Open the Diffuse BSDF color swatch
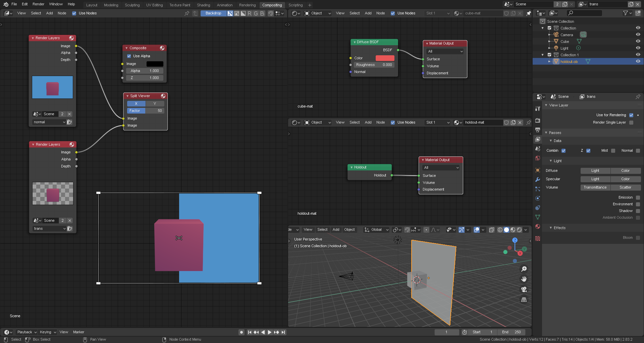The width and height of the screenshot is (644, 343). tap(385, 58)
